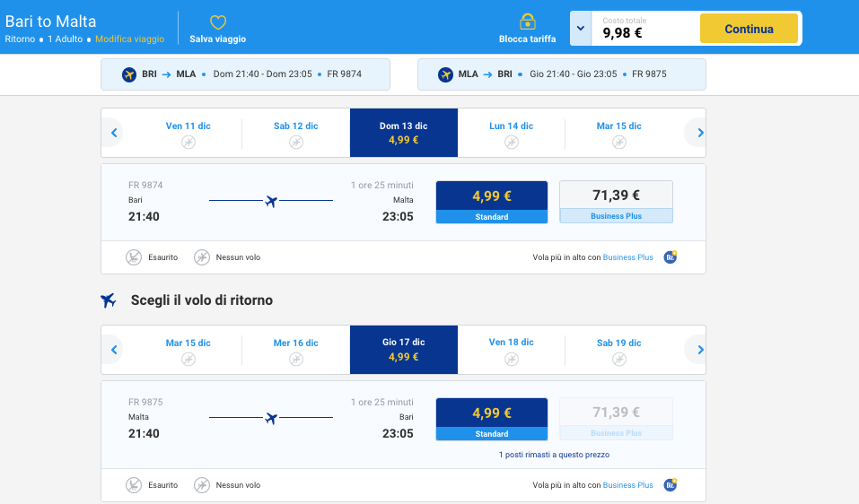859x504 pixels.
Task: Choose the Lun 14 dic outbound date tab
Action: point(511,133)
